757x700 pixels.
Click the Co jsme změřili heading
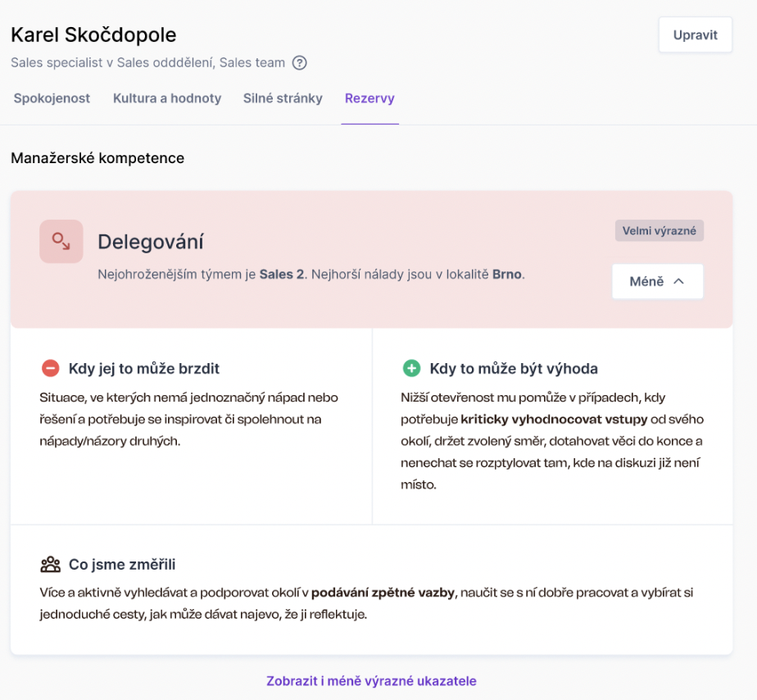pos(121,564)
